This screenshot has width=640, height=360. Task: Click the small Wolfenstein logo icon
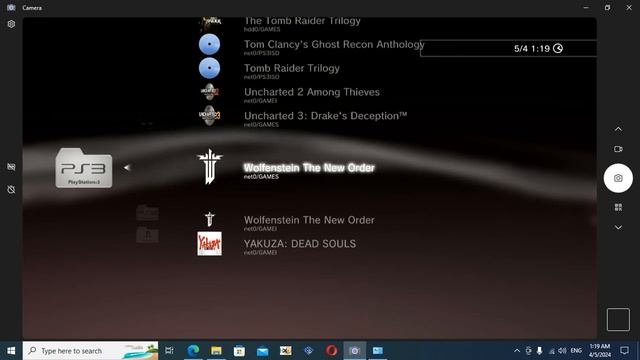(x=209, y=219)
